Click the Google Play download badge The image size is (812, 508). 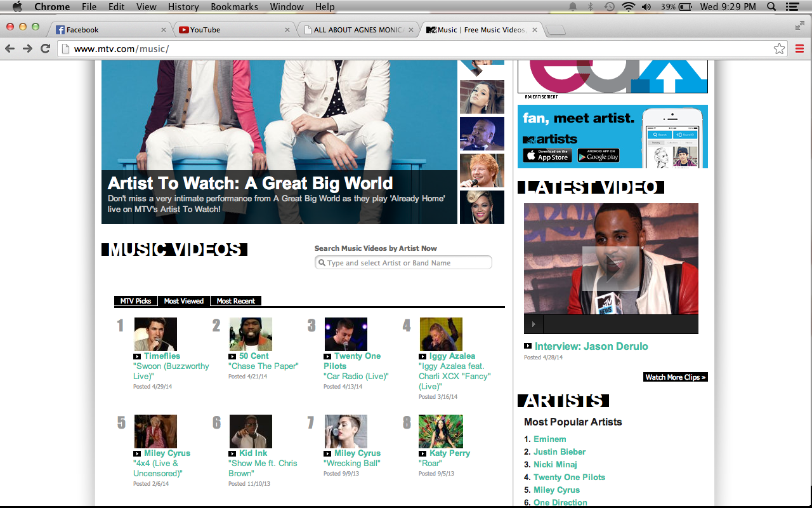[598, 155]
